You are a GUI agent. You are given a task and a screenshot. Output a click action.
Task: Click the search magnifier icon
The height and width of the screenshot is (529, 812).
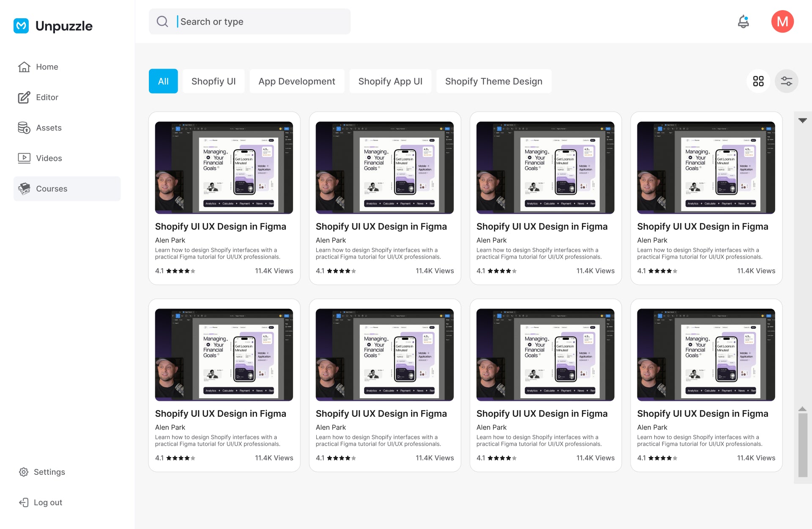click(162, 22)
